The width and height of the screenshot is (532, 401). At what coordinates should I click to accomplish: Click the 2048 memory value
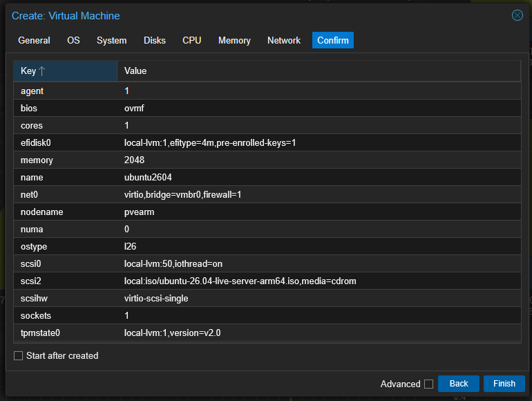pyautogui.click(x=134, y=160)
